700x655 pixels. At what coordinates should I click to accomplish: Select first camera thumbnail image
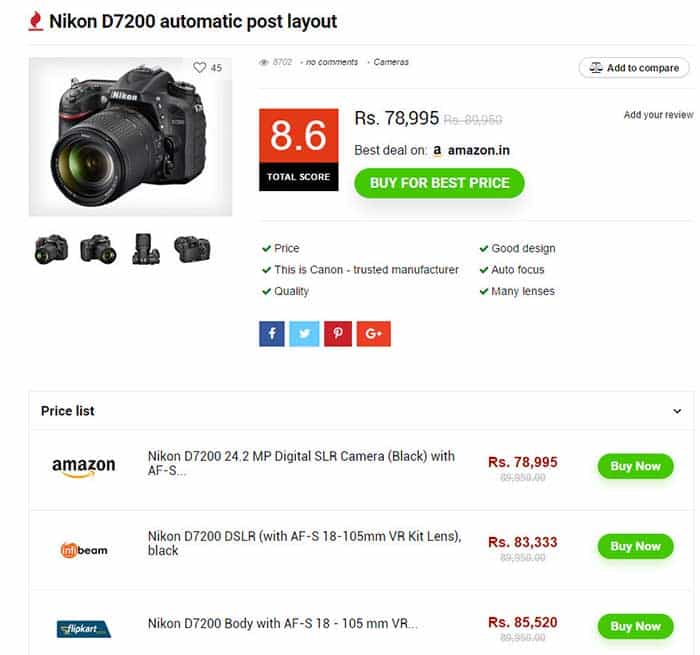(51, 249)
